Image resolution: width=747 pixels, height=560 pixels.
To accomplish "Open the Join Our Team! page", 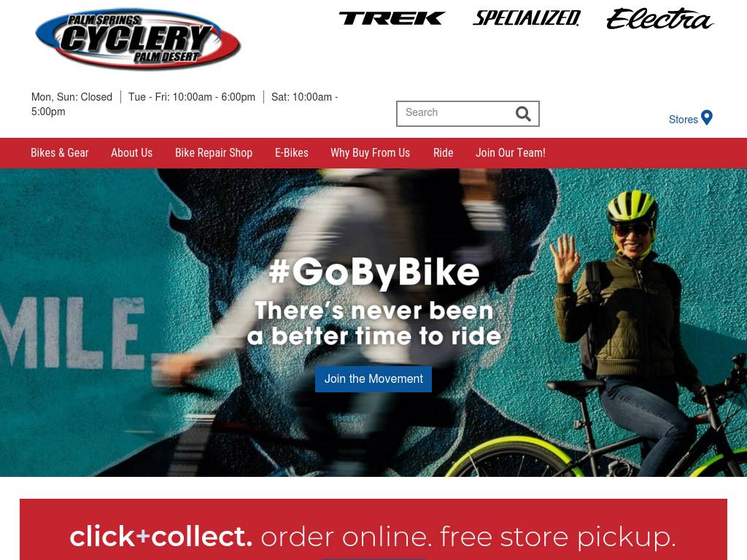I will tap(510, 153).
